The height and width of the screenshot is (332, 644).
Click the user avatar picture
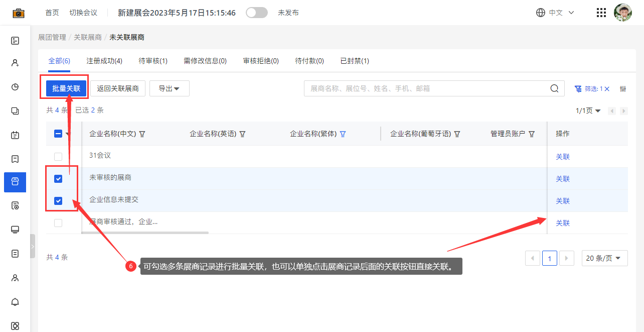click(623, 13)
